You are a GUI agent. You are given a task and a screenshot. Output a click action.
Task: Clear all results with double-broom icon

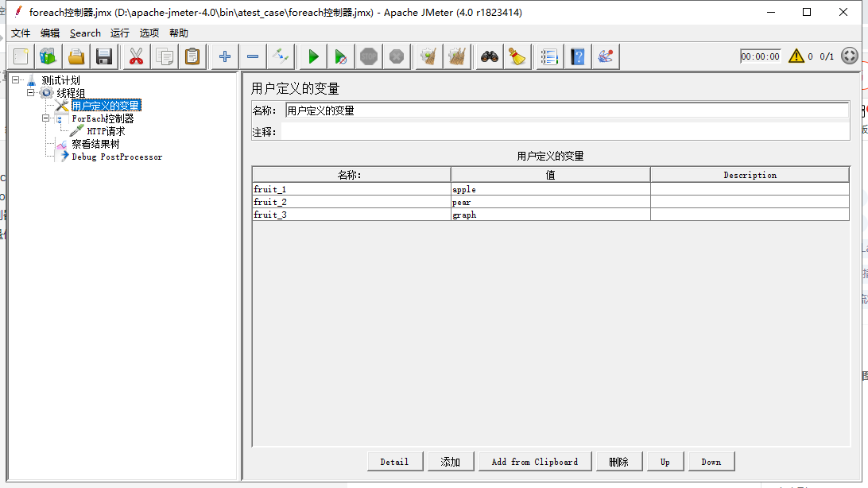click(457, 56)
